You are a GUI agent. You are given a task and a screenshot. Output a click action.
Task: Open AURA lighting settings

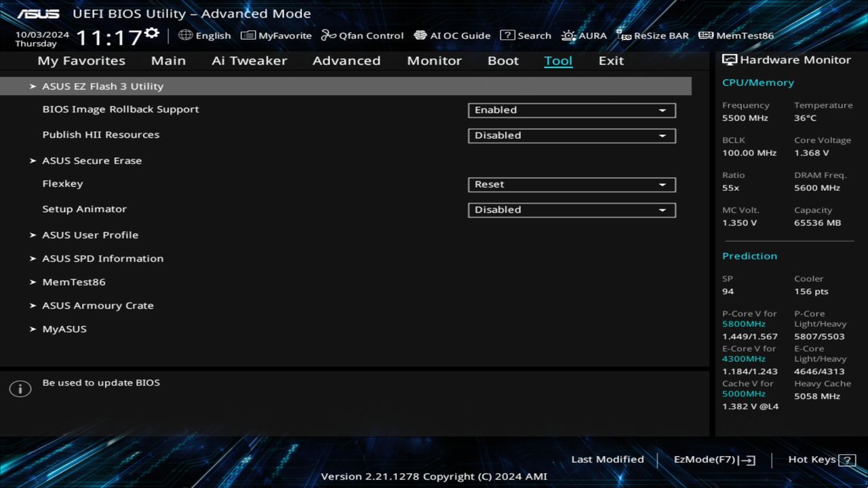tap(584, 35)
